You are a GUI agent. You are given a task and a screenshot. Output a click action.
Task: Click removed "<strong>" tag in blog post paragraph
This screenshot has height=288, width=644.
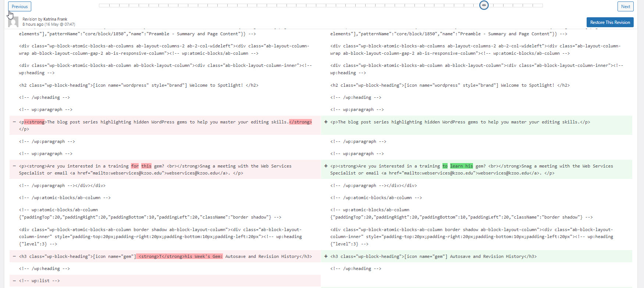[x=34, y=122]
